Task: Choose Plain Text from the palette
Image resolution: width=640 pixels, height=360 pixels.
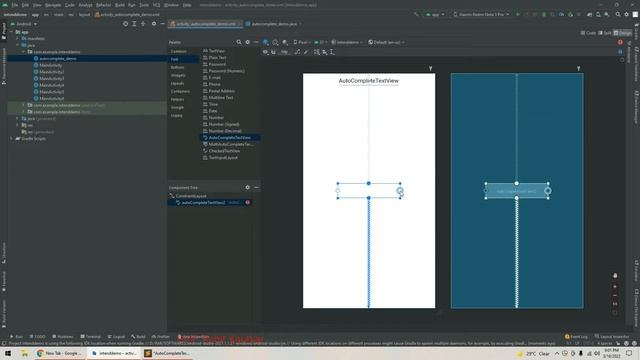Action: 217,58
